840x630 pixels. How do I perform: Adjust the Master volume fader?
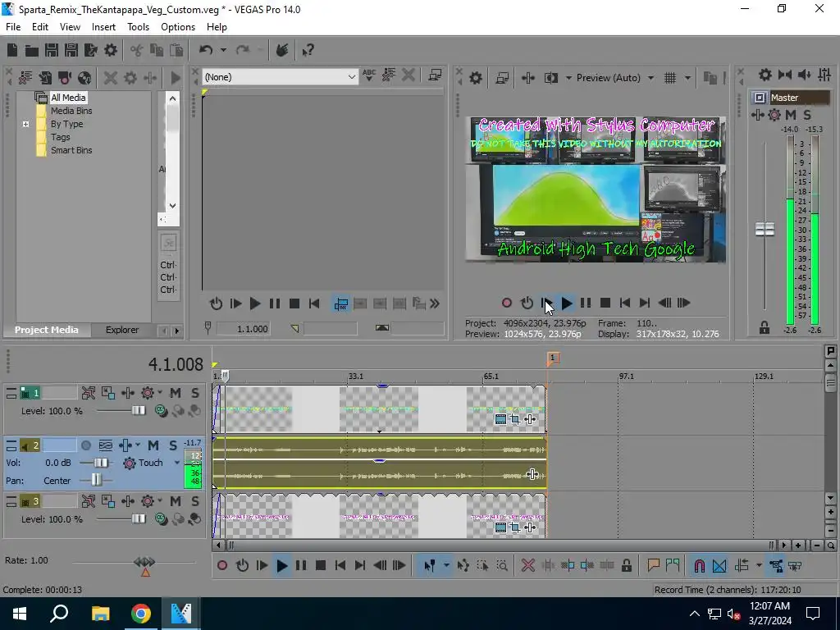(765, 230)
